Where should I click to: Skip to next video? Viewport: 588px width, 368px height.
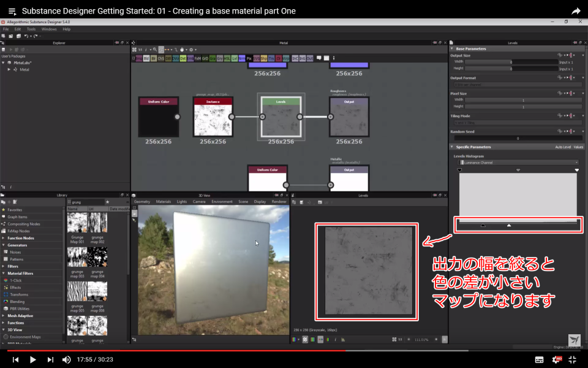pyautogui.click(x=50, y=359)
